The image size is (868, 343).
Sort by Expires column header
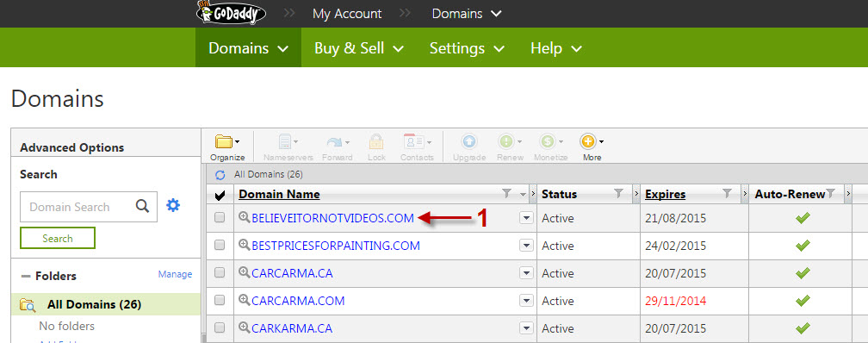click(x=666, y=195)
